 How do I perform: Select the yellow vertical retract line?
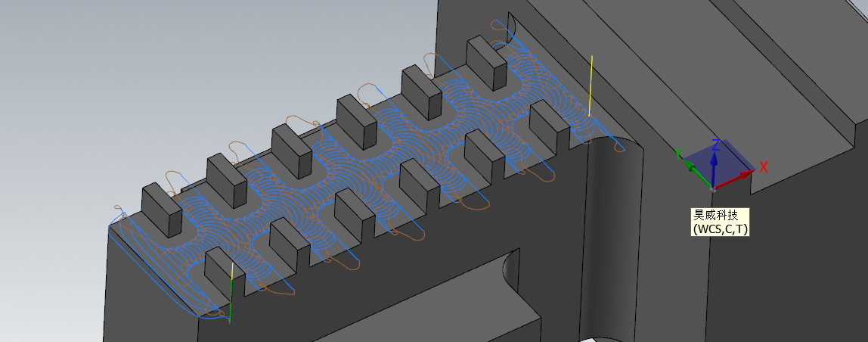pos(590,83)
